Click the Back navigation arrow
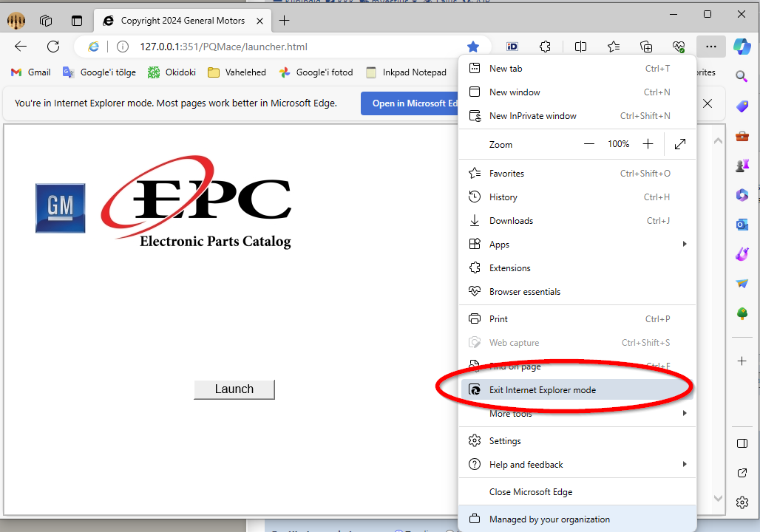This screenshot has width=760, height=532. [x=21, y=47]
